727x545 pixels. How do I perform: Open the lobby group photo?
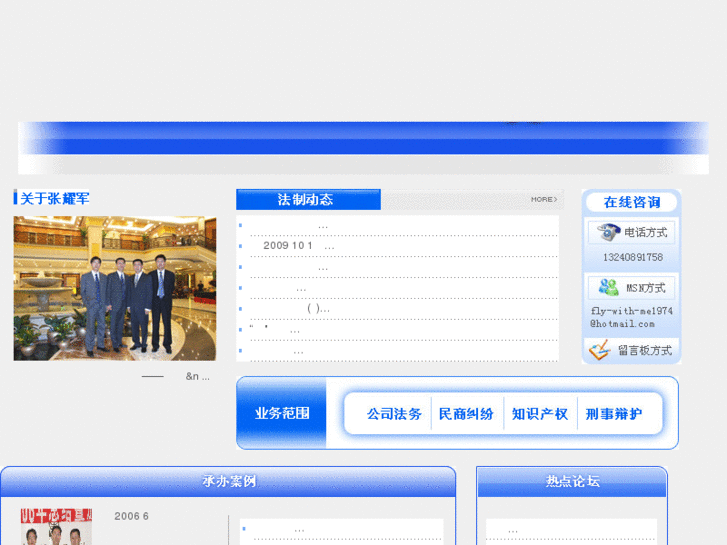click(x=115, y=288)
